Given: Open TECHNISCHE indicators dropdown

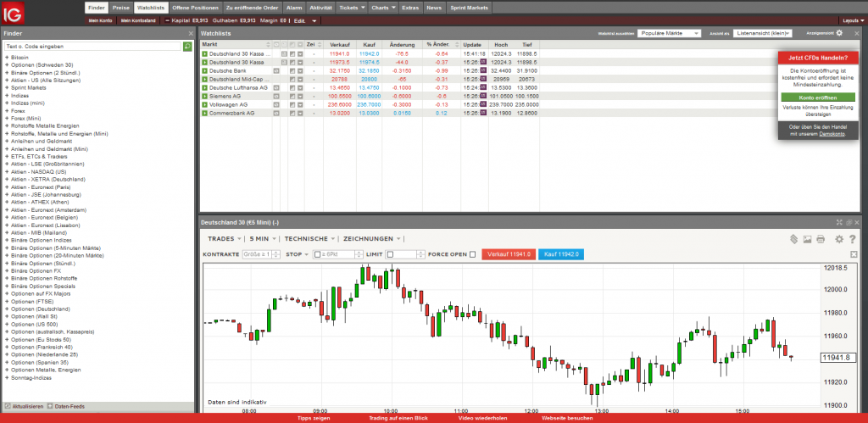Looking at the screenshot, I should point(310,239).
